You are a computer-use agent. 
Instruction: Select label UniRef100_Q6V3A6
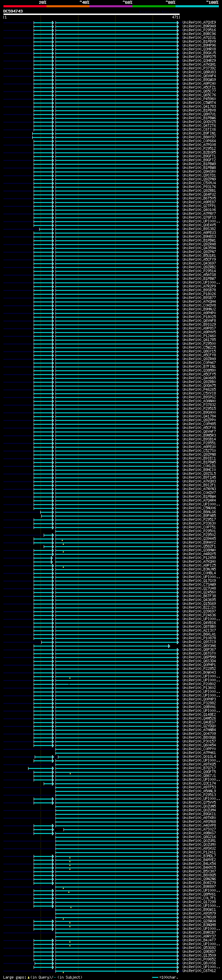(x=199, y=646)
